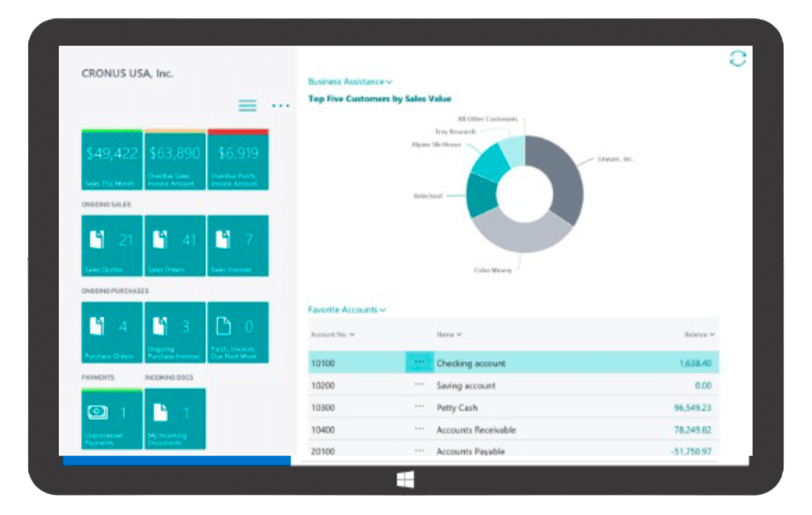Open the $63,890 Overdue Sales Invoice tile
Screen dimensions: 812x515
(175, 159)
